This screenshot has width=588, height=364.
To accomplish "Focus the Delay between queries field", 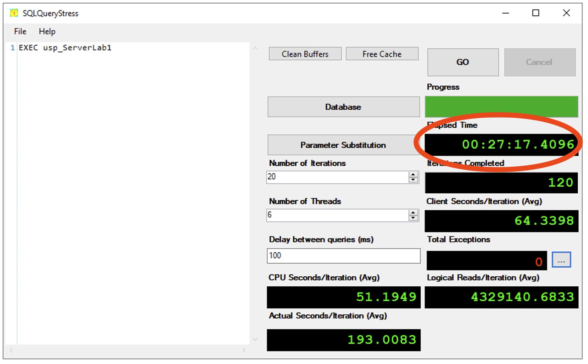I will (x=343, y=256).
